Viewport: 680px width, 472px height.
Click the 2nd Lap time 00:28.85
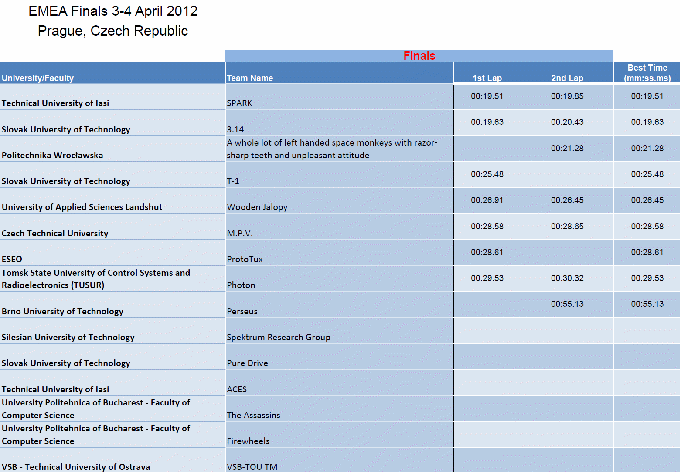tap(567, 226)
